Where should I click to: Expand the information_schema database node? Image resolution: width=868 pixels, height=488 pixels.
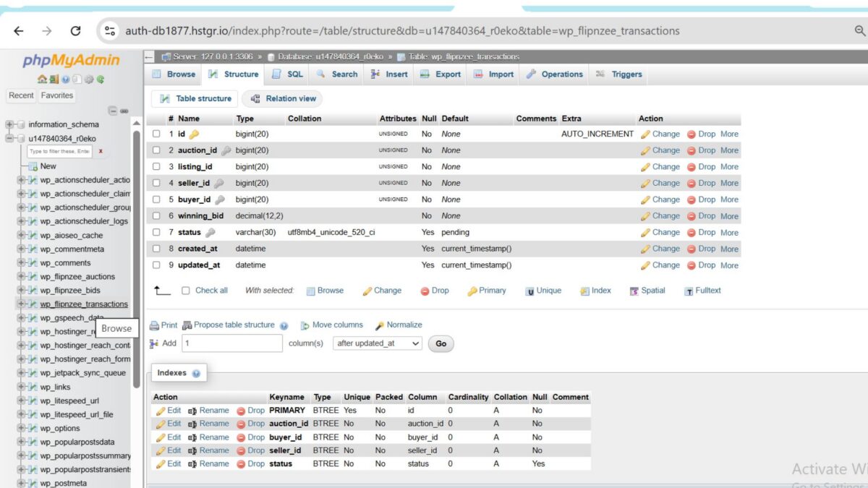tap(10, 124)
